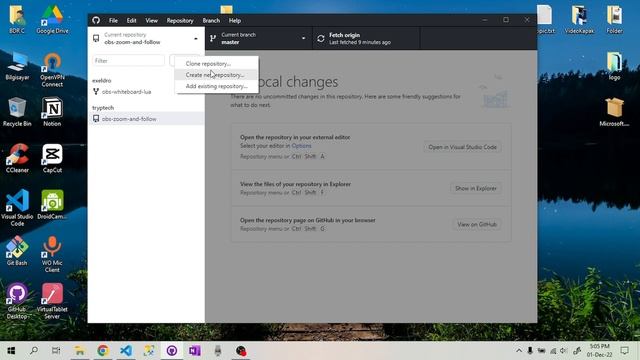Viewport: 640px width, 360px height.
Task: Open the VideoKapak desktop icon
Action: coord(579,19)
